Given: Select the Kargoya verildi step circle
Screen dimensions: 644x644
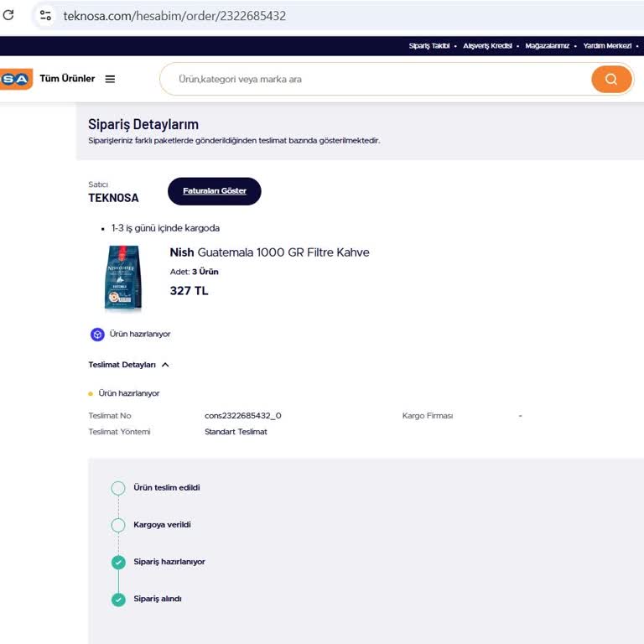Looking at the screenshot, I should point(118,525).
